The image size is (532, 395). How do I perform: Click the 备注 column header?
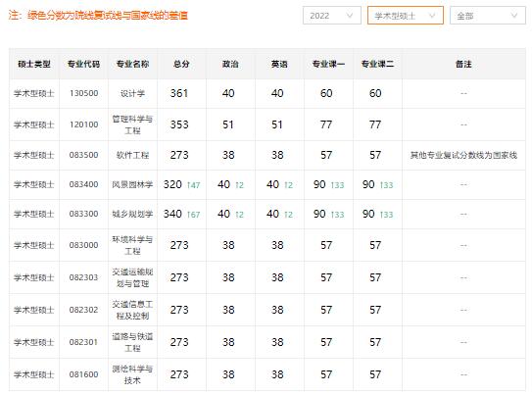coord(463,64)
